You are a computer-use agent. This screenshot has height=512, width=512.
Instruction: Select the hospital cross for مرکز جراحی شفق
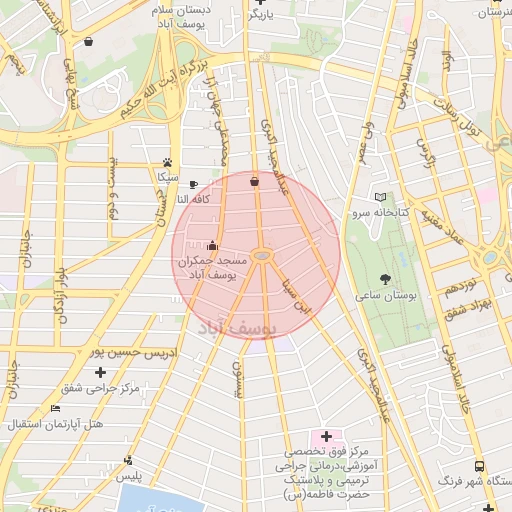[x=100, y=372]
